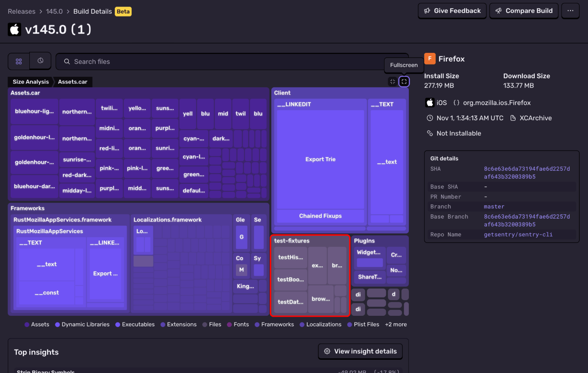
Task: Open the three-dots more options menu
Action: click(x=570, y=11)
